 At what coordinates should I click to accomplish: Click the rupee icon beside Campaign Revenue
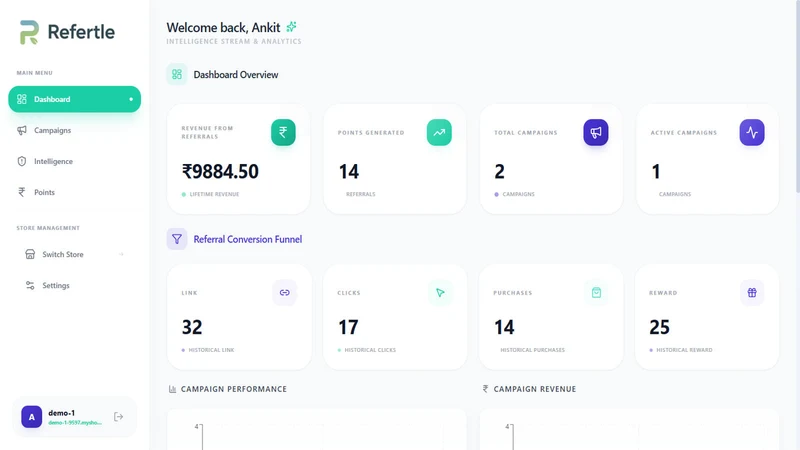[485, 389]
